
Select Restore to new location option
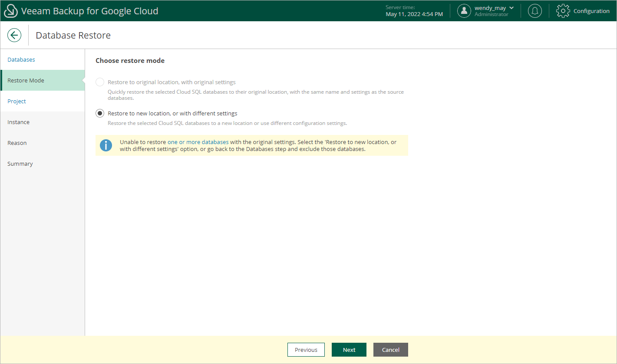point(100,113)
